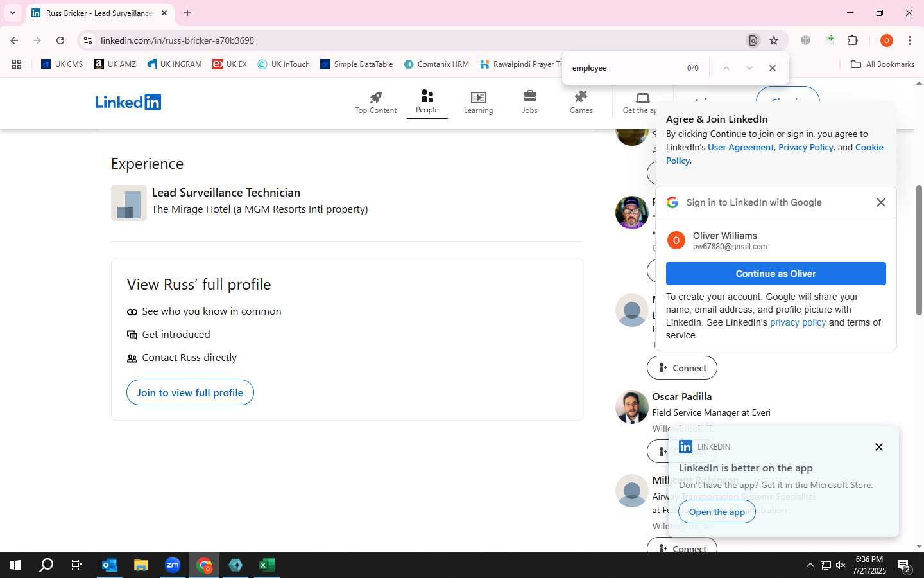The width and height of the screenshot is (924, 578).
Task: Open the Windows Start menu
Action: pyautogui.click(x=15, y=565)
